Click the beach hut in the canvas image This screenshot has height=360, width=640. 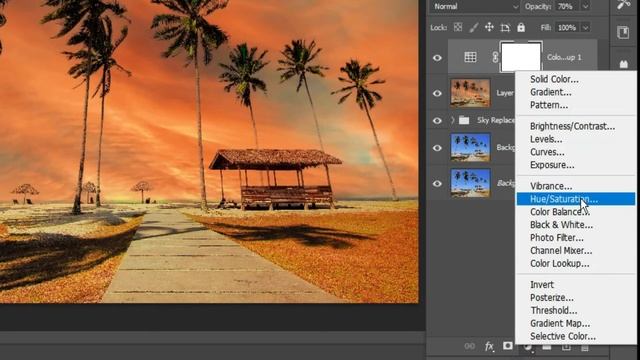point(275,179)
